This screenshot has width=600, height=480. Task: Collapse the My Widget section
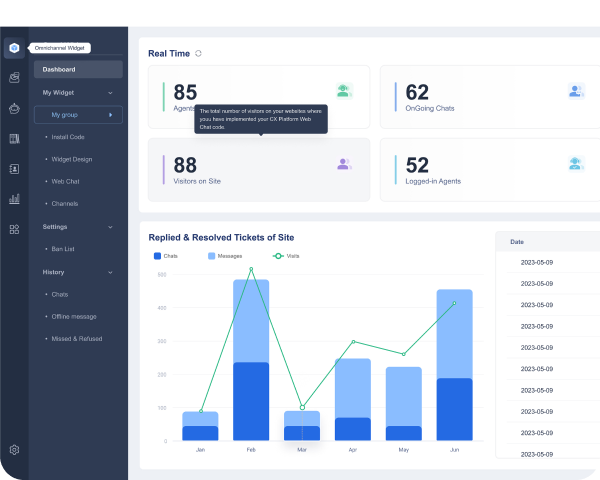tap(109, 92)
